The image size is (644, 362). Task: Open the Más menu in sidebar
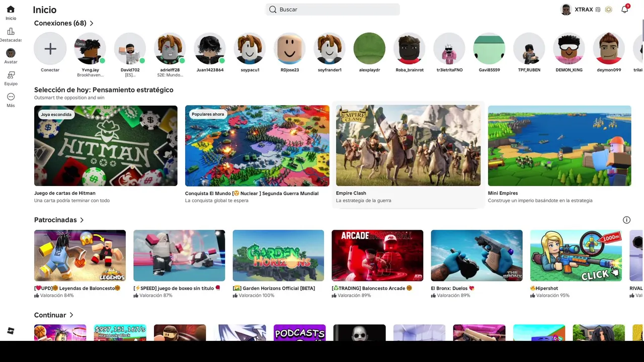click(11, 97)
